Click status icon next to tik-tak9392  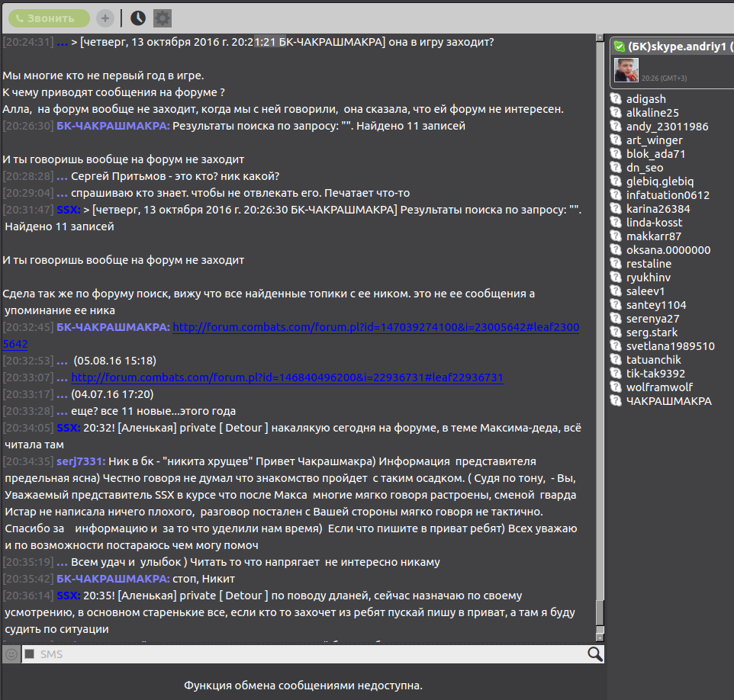[616, 374]
